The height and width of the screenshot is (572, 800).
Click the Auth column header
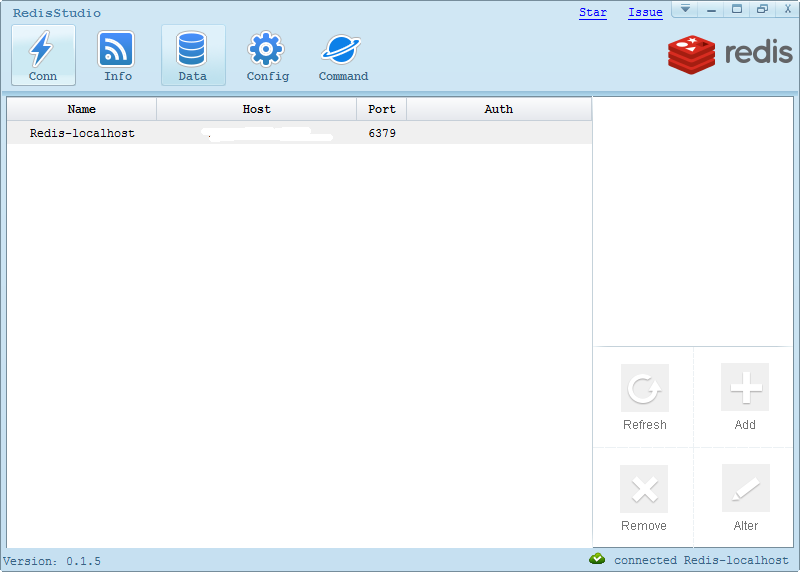(x=498, y=109)
